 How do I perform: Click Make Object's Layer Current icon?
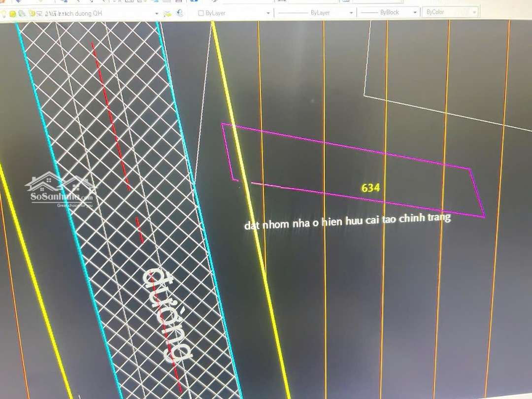(168, 13)
